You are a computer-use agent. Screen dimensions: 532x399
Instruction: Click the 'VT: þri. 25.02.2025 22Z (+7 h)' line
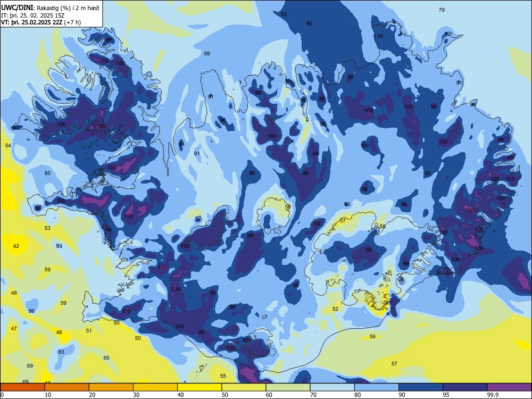pos(41,22)
